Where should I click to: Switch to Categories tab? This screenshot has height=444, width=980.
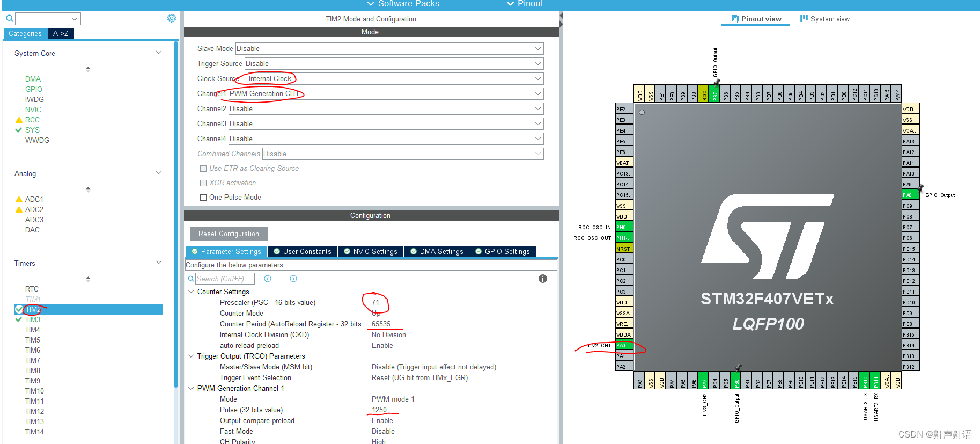[x=25, y=33]
